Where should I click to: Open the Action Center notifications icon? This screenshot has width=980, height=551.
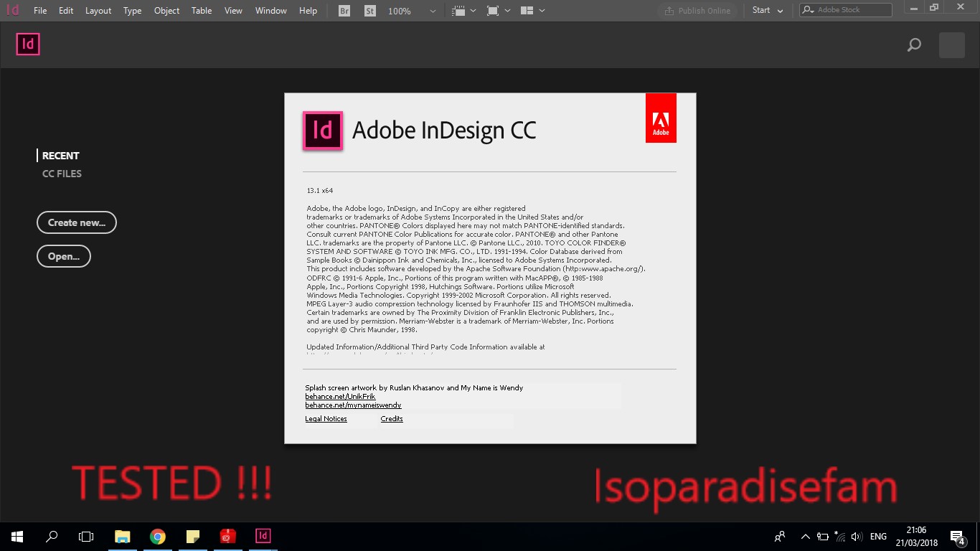click(957, 537)
